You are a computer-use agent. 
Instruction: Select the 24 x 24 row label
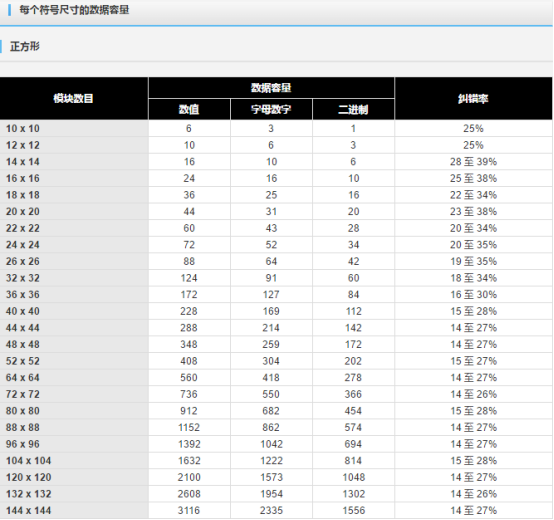pos(23,245)
